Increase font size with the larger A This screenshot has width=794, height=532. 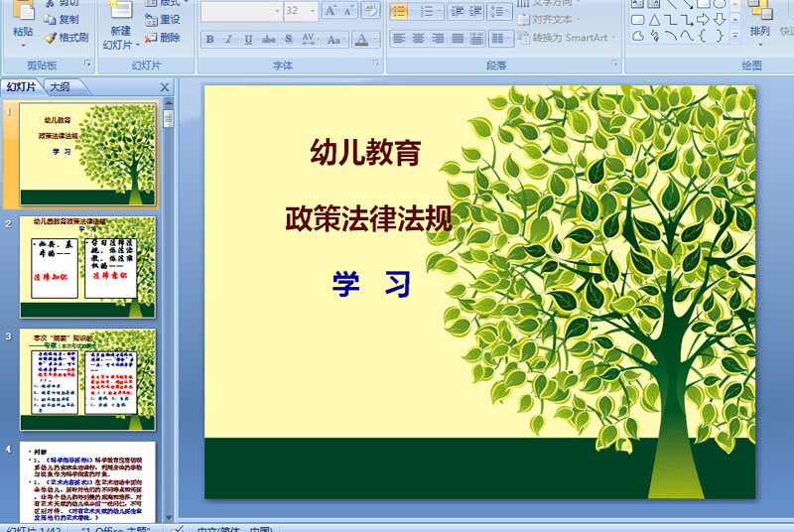[331, 11]
